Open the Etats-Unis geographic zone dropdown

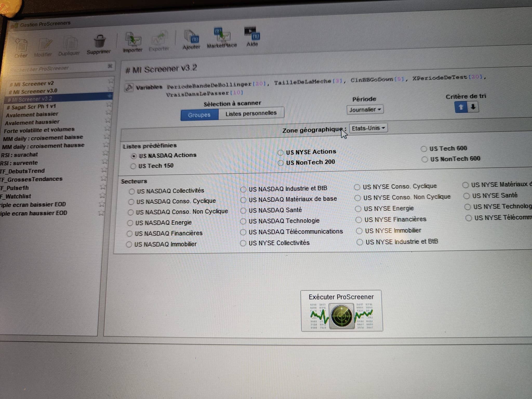click(x=368, y=128)
